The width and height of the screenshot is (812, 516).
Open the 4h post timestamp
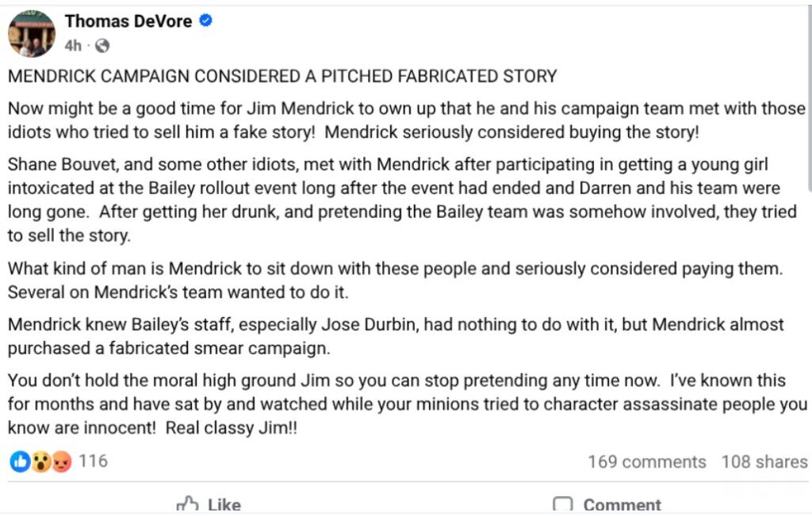coord(72,46)
